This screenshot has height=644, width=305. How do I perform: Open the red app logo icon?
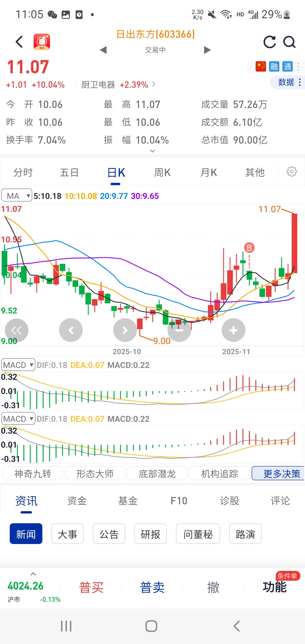pos(42,42)
